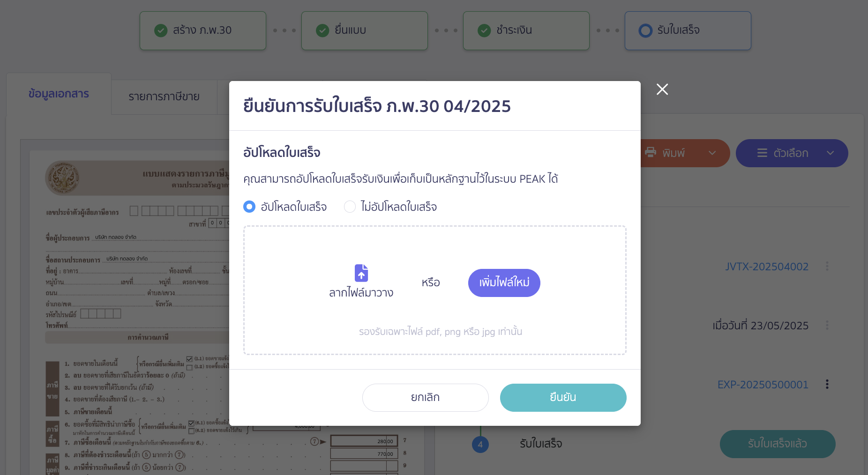Image resolution: width=868 pixels, height=475 pixels.
Task: Click green checkmark on สร้าง ภ.พ.30 step
Action: click(x=161, y=30)
